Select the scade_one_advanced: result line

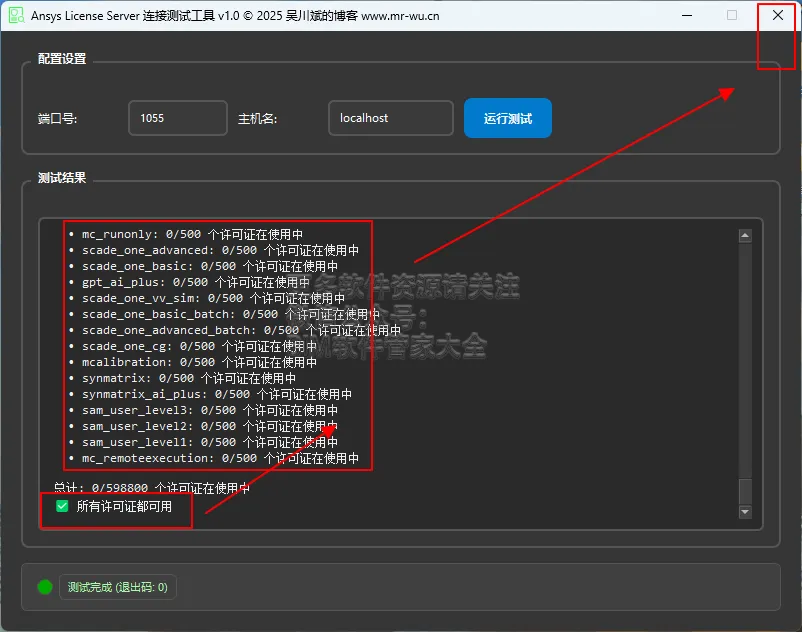coord(214,250)
